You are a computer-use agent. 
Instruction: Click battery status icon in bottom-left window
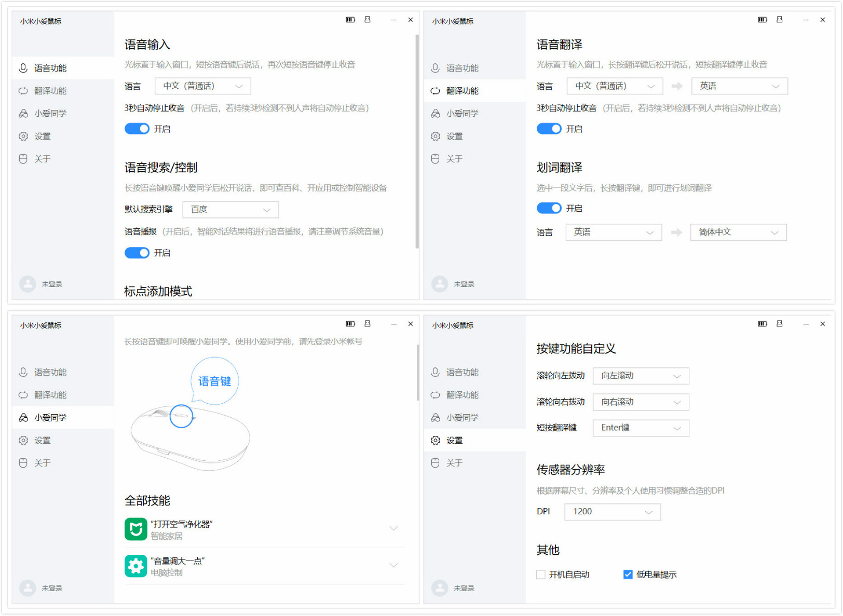point(350,324)
